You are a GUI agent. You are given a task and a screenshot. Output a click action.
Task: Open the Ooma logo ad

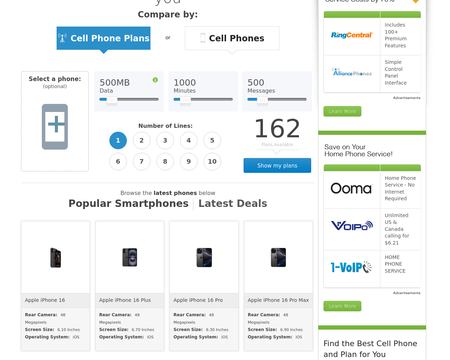[351, 189]
